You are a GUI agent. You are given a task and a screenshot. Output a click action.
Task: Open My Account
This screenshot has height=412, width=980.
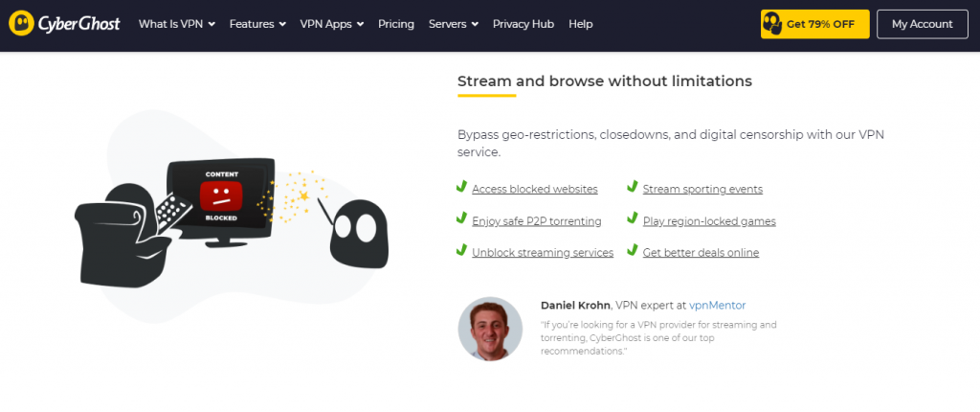922,24
